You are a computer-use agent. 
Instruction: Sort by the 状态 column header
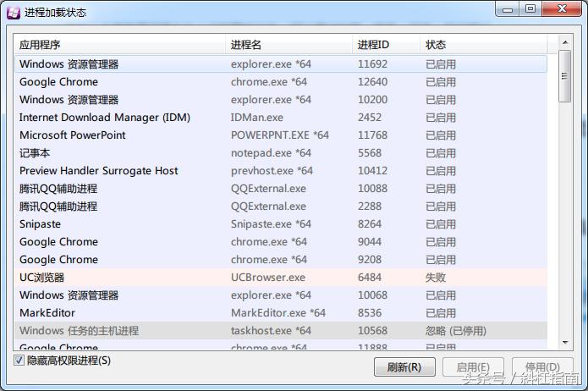coord(484,45)
